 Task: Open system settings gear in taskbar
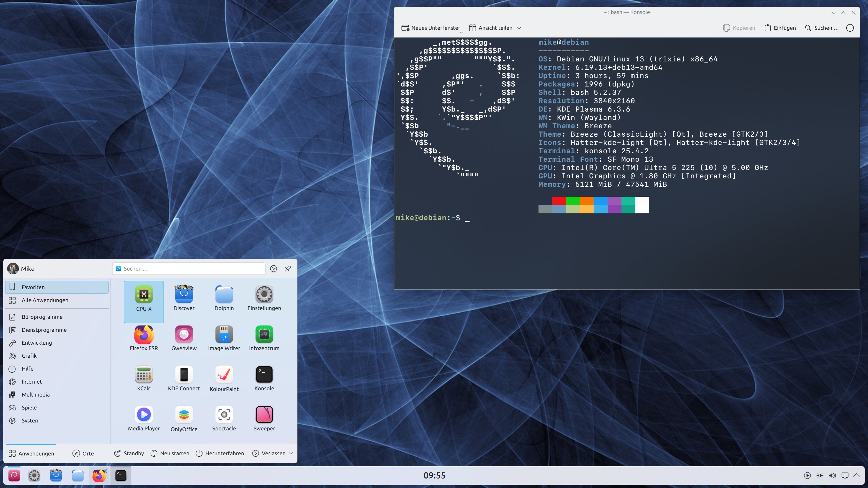pos(34,476)
